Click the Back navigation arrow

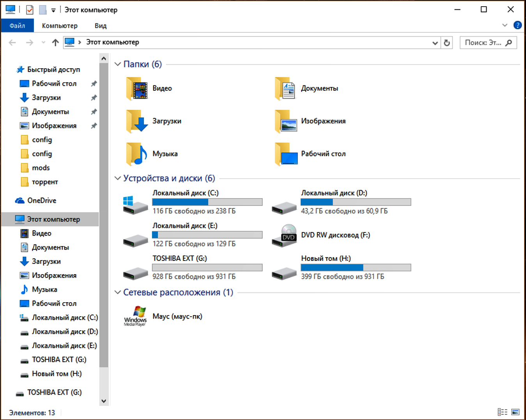pyautogui.click(x=12, y=43)
